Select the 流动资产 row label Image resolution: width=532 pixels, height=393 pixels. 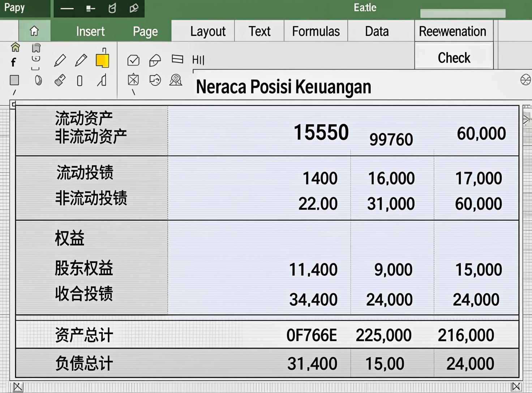[84, 118]
